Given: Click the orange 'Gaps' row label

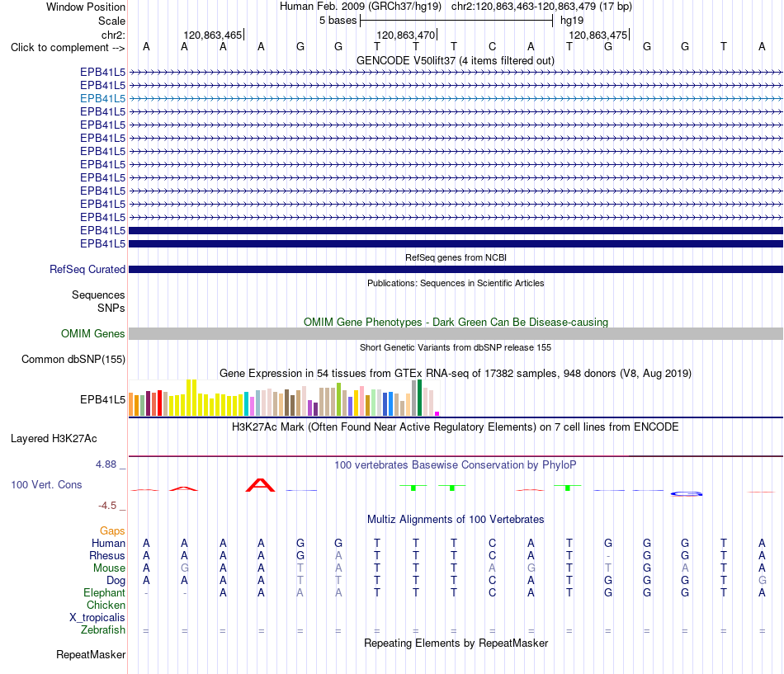Looking at the screenshot, I should tap(112, 531).
